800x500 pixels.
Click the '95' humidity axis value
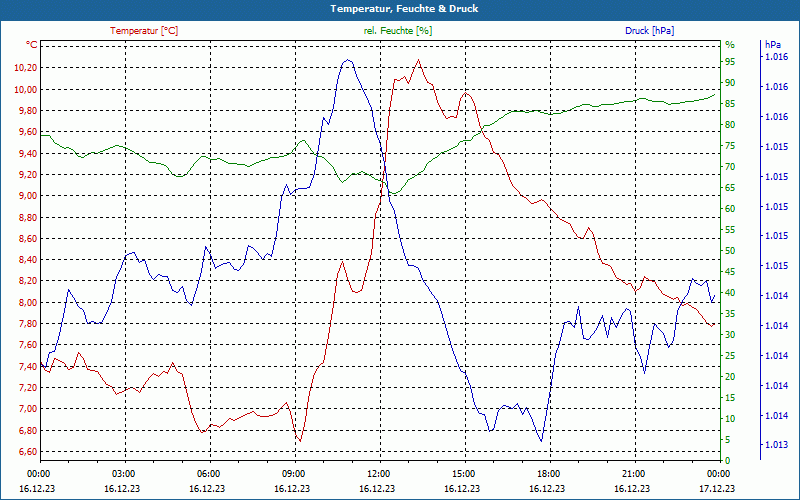click(730, 62)
